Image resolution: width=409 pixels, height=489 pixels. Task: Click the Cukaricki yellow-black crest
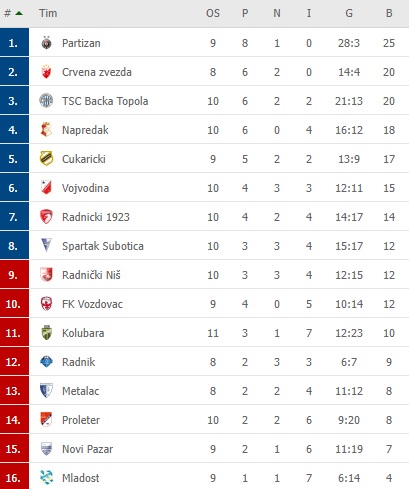(x=46, y=159)
